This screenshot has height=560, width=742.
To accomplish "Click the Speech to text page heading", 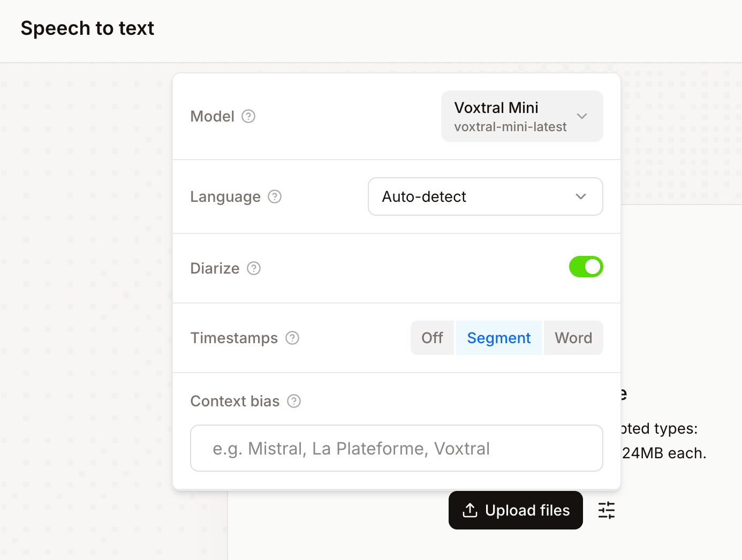I will click(x=87, y=28).
